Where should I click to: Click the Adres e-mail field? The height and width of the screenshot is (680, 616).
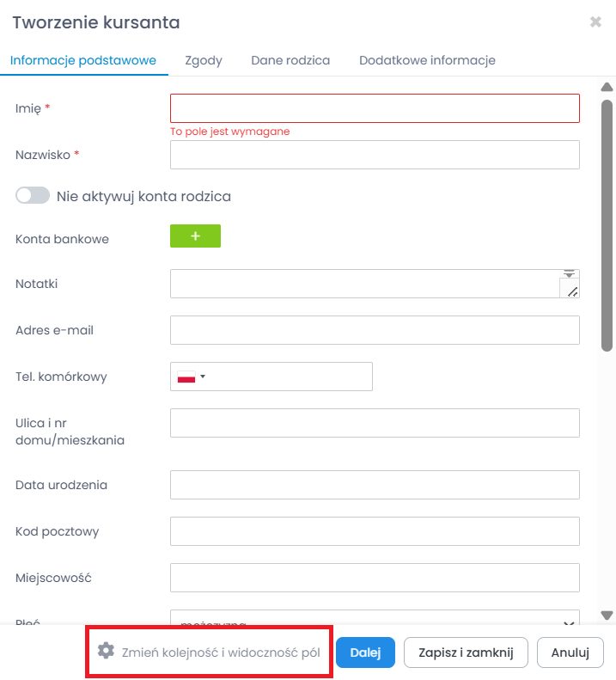[375, 330]
